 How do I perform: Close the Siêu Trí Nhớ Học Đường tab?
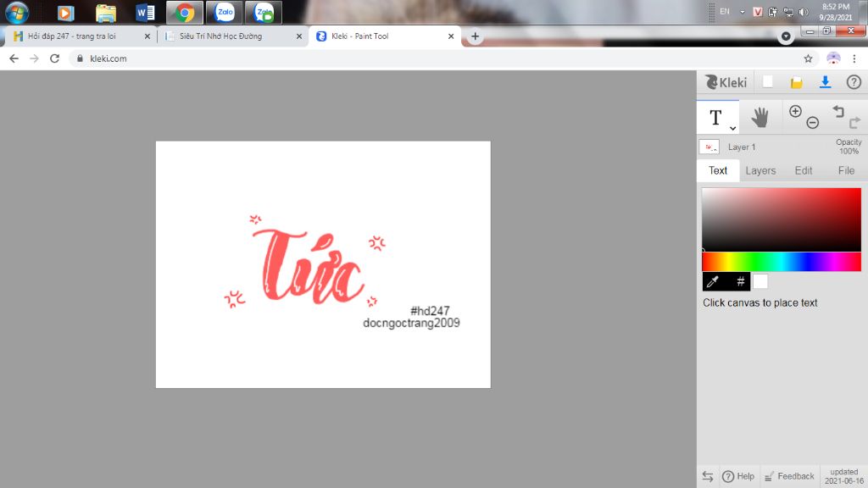299,36
